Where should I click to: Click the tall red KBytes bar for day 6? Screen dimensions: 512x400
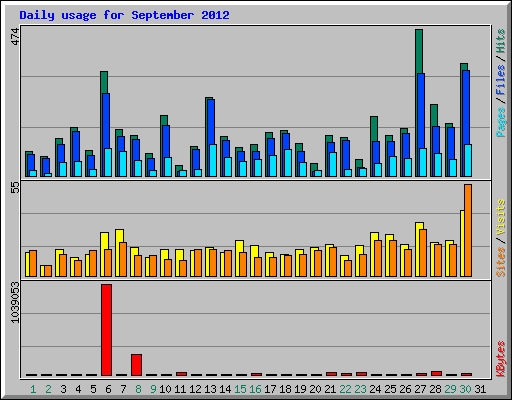coord(107,330)
